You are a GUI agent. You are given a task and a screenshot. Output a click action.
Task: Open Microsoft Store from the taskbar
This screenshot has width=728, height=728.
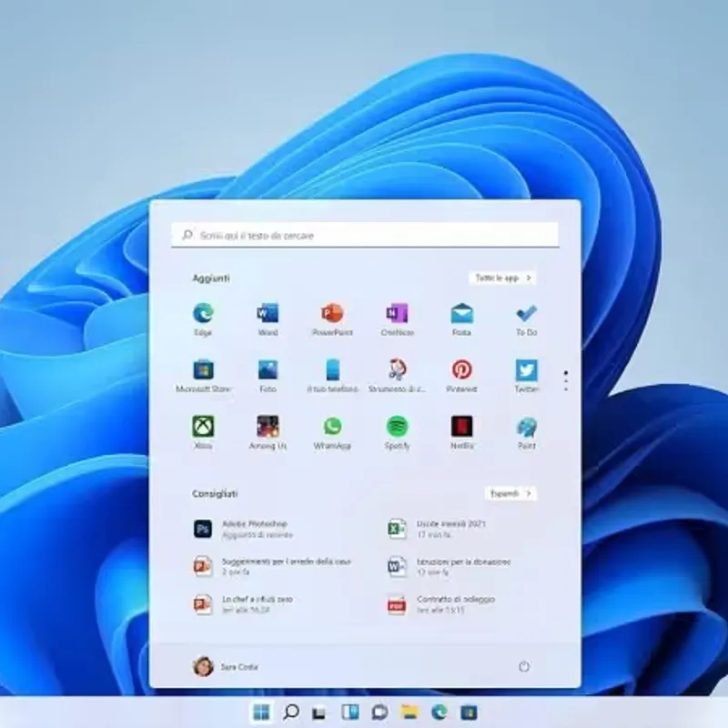[469, 712]
